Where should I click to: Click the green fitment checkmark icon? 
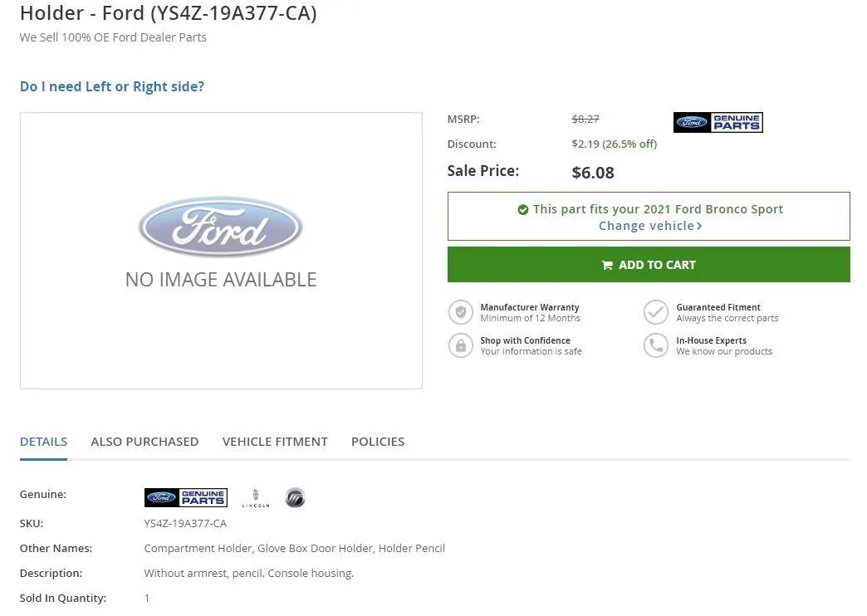[x=523, y=210]
